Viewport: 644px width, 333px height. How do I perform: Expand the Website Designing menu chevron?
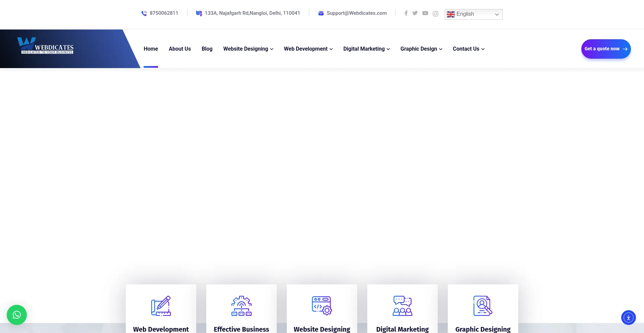(x=271, y=49)
